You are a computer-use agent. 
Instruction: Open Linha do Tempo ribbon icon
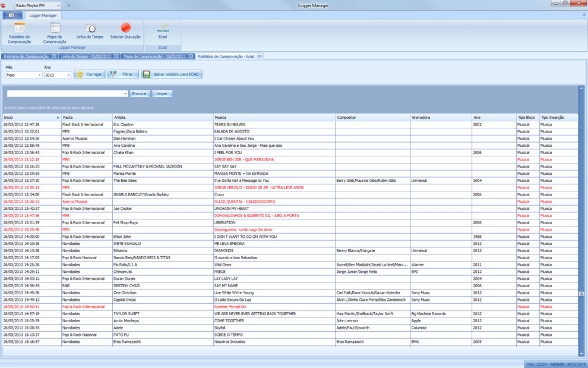(x=90, y=28)
